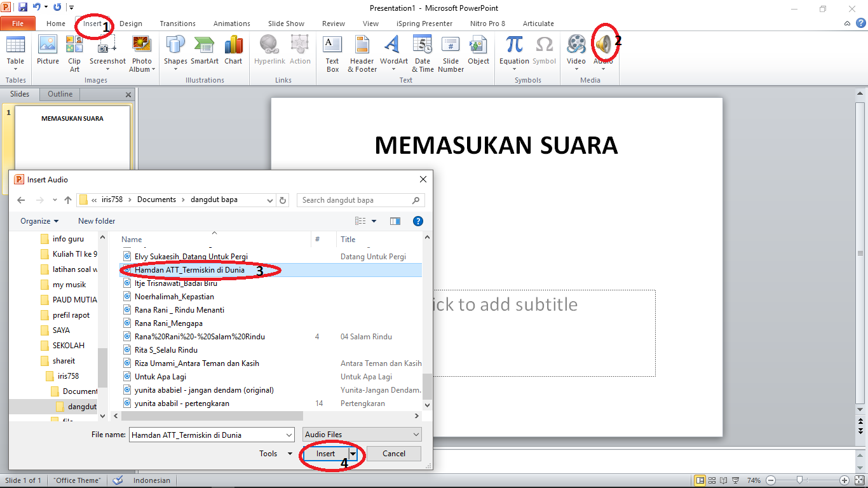Viewport: 868px width, 488px height.
Task: Open the Screenshot tool
Action: tap(107, 51)
